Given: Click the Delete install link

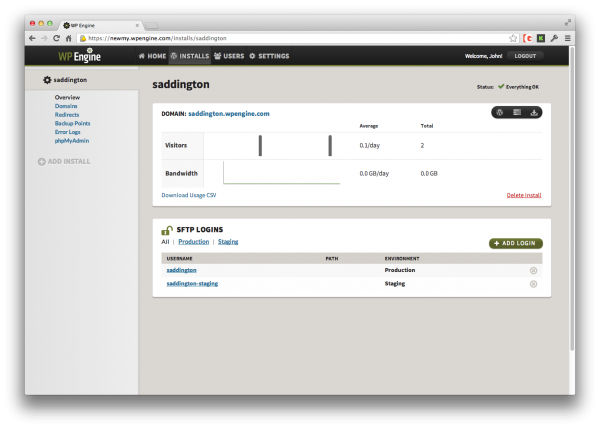Looking at the screenshot, I should point(523,195).
